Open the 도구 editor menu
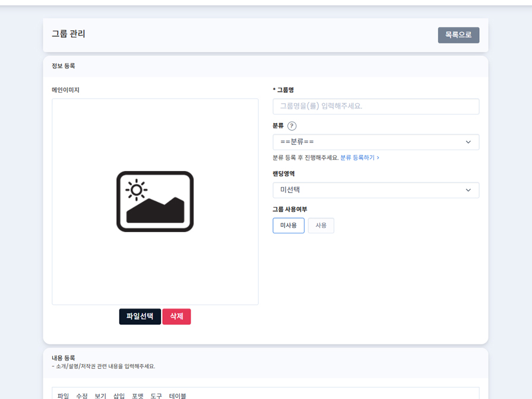The width and height of the screenshot is (532, 399). 156,395
